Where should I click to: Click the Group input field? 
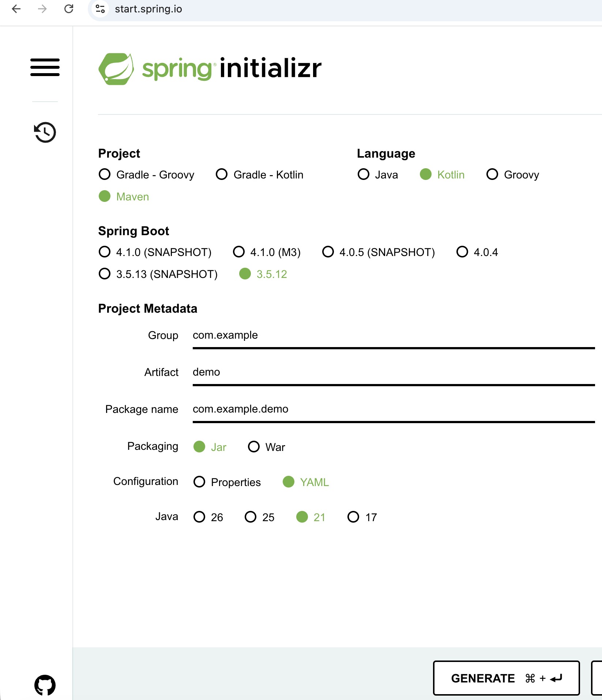point(394,335)
